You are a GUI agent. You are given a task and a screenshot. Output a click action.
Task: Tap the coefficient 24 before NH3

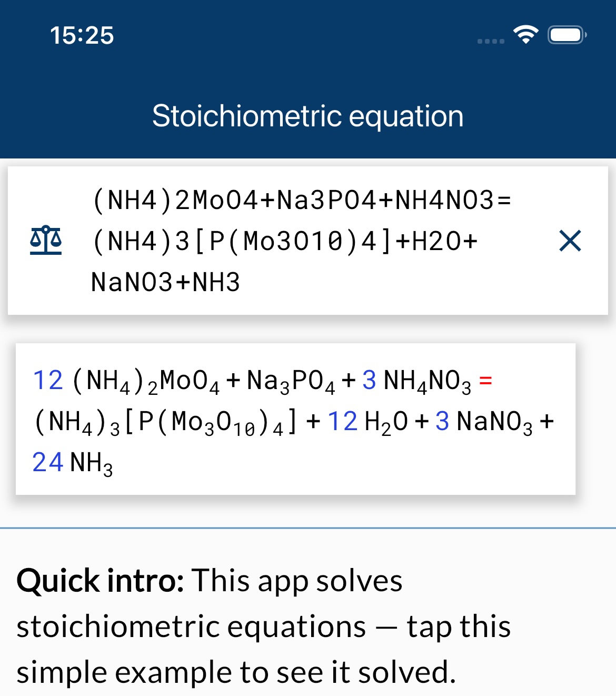(x=48, y=462)
